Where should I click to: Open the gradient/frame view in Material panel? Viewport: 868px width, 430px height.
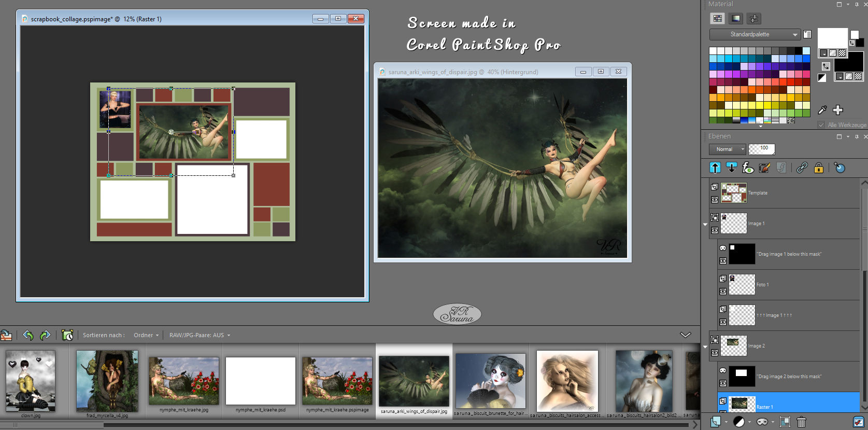coord(736,19)
